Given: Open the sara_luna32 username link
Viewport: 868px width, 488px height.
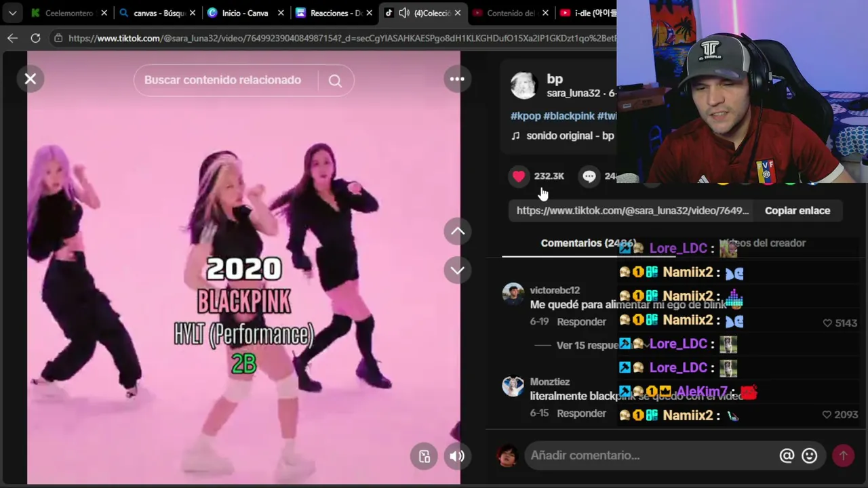Looking at the screenshot, I should click(574, 94).
